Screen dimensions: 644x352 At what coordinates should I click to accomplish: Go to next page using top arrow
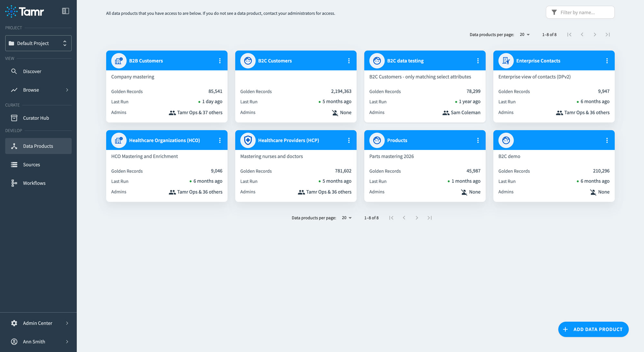point(595,35)
